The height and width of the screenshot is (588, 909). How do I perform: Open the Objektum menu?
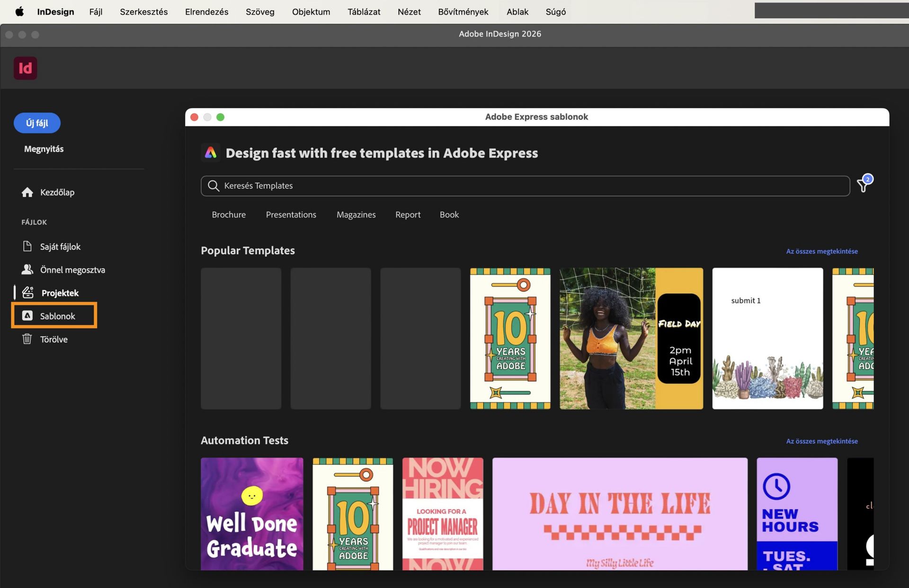pyautogui.click(x=311, y=11)
